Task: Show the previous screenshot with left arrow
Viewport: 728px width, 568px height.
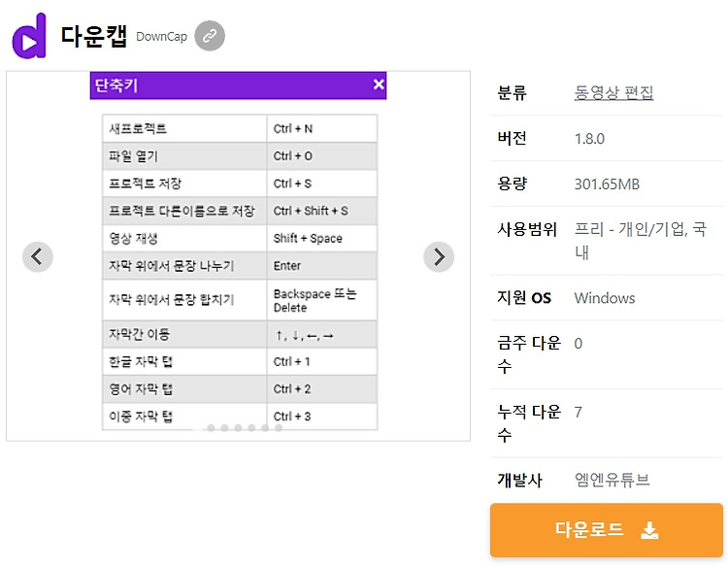Action: (x=38, y=257)
